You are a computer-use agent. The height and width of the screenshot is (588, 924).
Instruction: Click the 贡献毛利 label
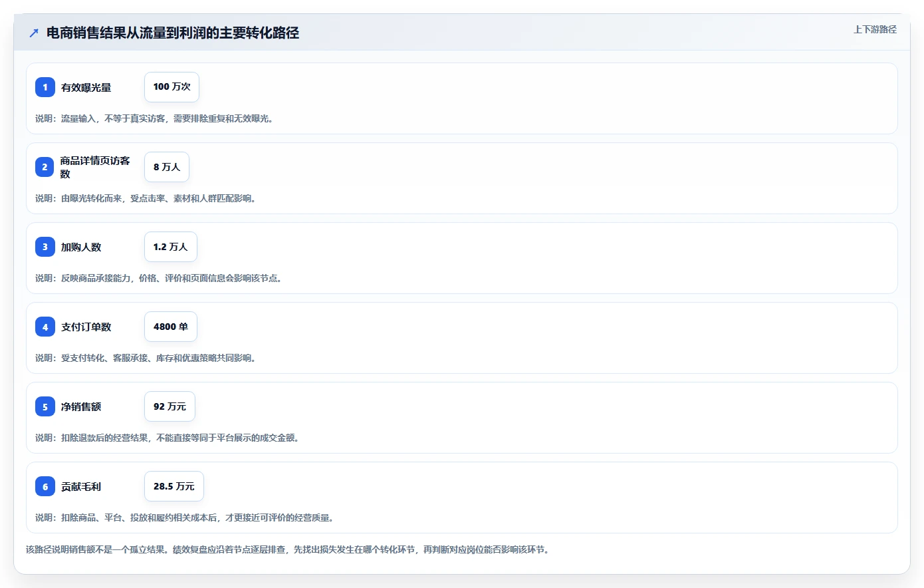coord(81,486)
